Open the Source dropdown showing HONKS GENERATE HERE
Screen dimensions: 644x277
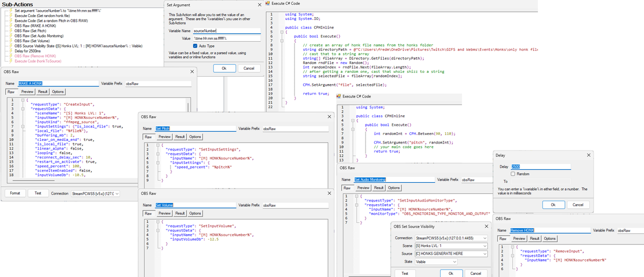(x=452, y=253)
